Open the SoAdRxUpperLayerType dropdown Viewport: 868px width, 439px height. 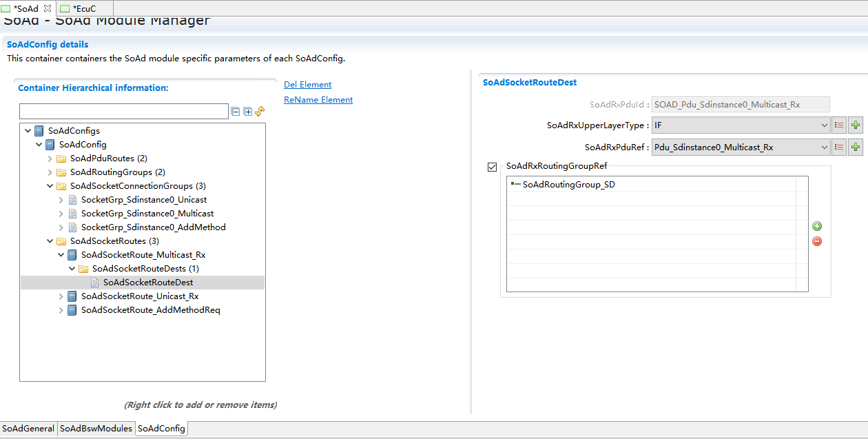coord(824,125)
